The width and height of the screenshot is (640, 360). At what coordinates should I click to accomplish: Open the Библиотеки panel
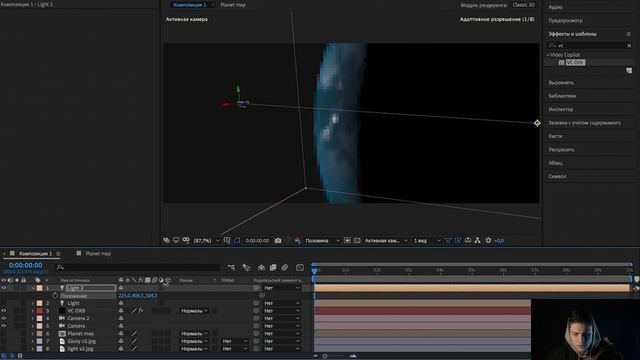[x=562, y=96]
